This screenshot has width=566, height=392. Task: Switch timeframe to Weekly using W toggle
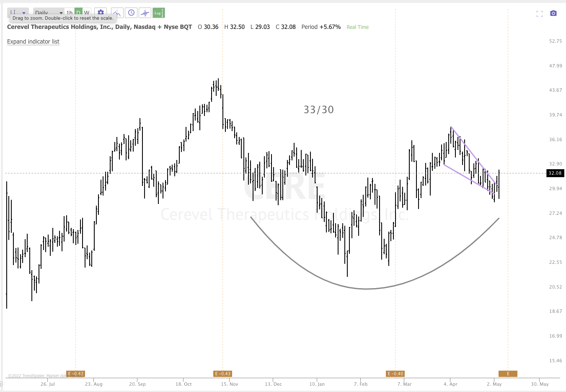click(87, 13)
